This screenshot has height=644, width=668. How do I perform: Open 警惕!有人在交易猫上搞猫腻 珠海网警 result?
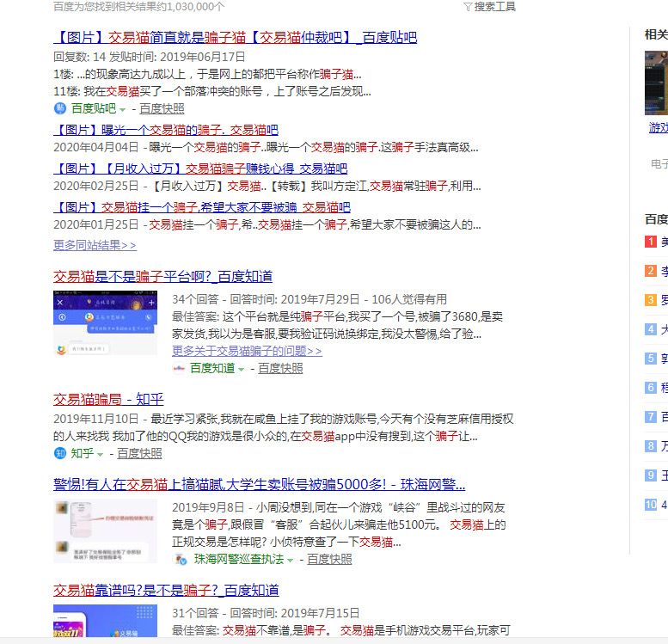point(259,485)
